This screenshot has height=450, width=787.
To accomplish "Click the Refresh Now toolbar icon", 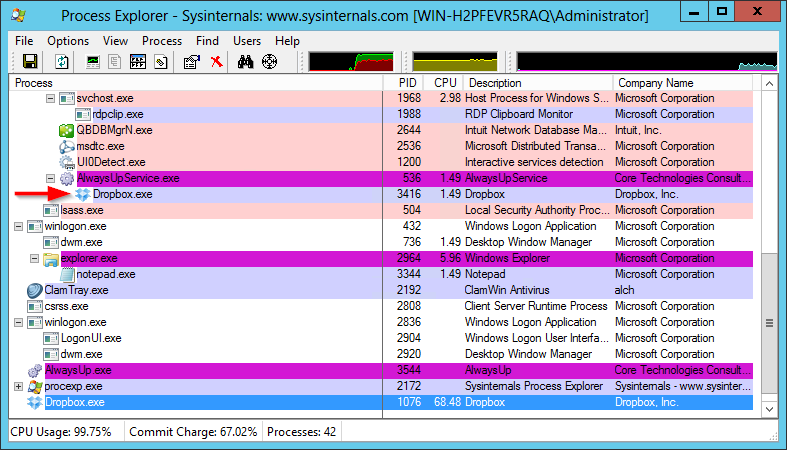I will [x=62, y=62].
